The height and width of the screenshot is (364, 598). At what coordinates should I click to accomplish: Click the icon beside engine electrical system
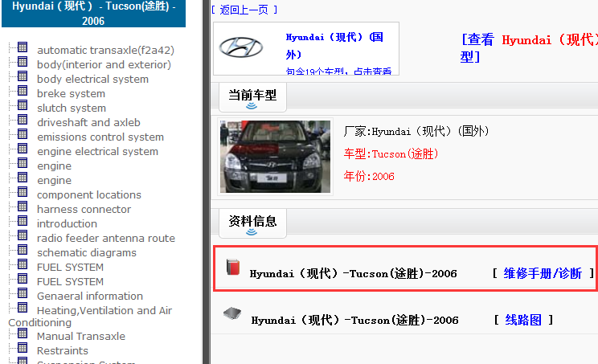(23, 149)
